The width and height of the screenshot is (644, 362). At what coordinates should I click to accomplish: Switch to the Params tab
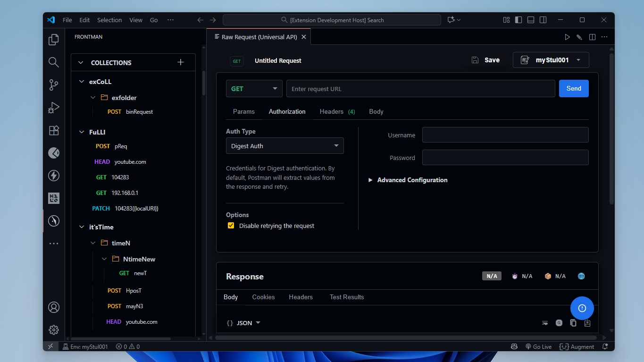(244, 111)
